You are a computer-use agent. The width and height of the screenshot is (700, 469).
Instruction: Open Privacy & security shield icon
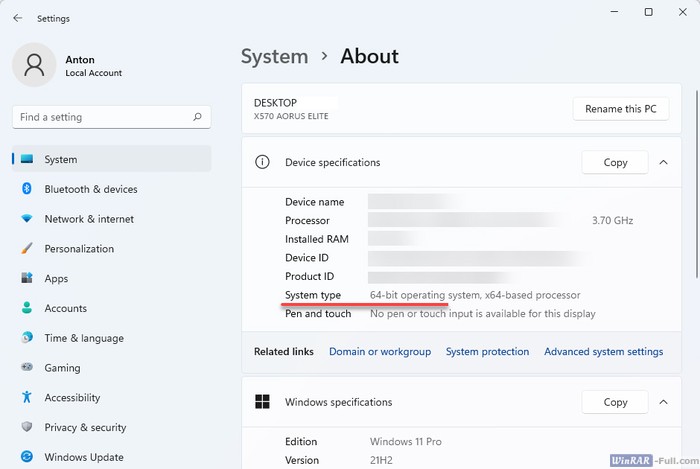tap(26, 428)
